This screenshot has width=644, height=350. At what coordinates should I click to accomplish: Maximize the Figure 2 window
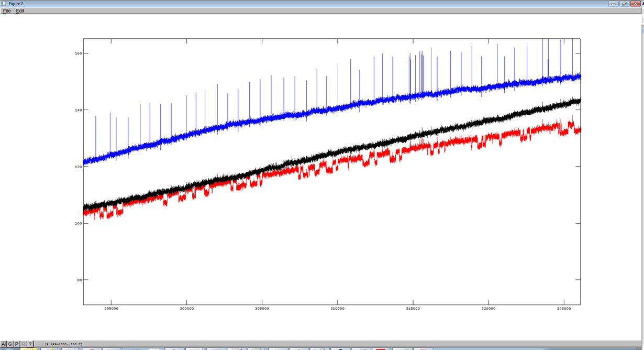pyautogui.click(x=625, y=4)
